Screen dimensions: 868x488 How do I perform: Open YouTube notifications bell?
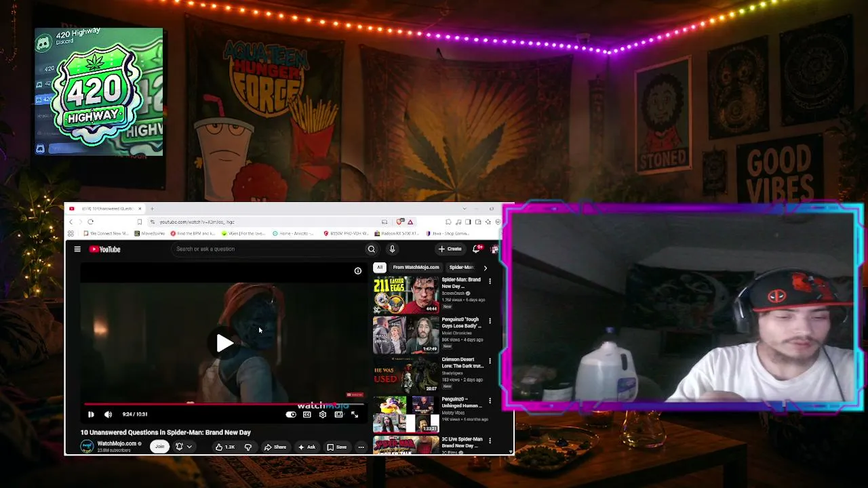[476, 249]
